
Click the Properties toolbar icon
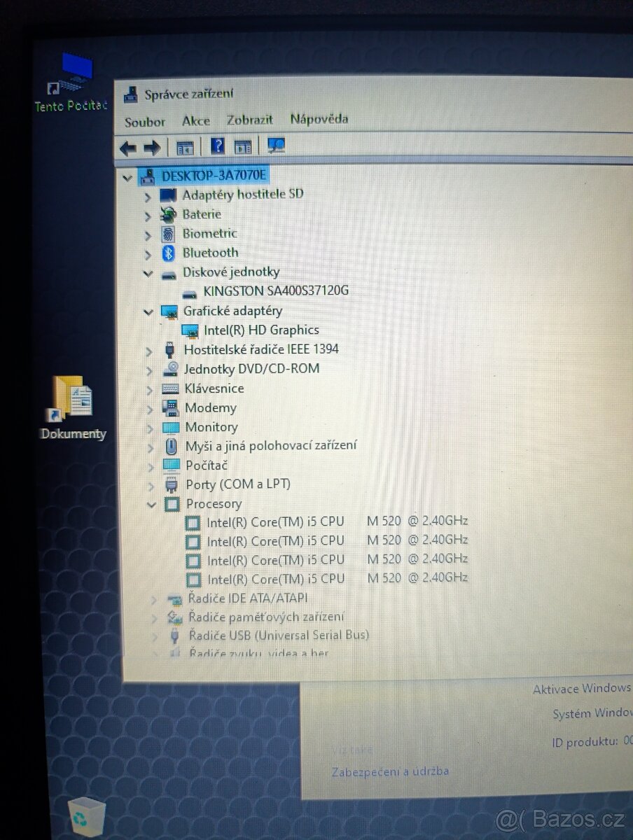242,146
